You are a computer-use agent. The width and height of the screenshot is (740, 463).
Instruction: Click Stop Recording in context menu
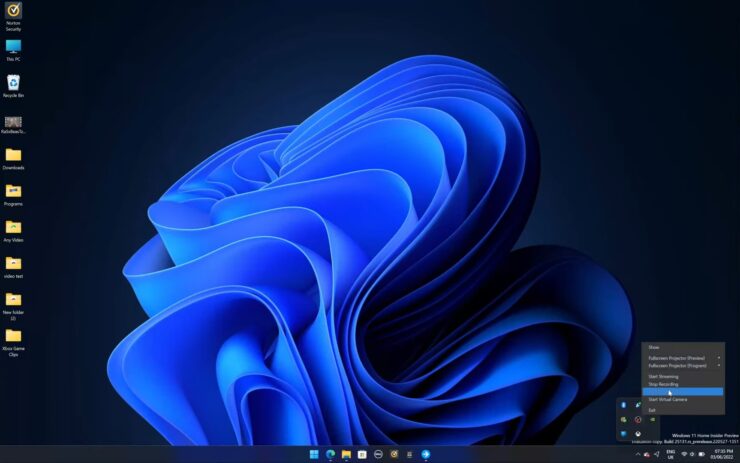point(683,384)
